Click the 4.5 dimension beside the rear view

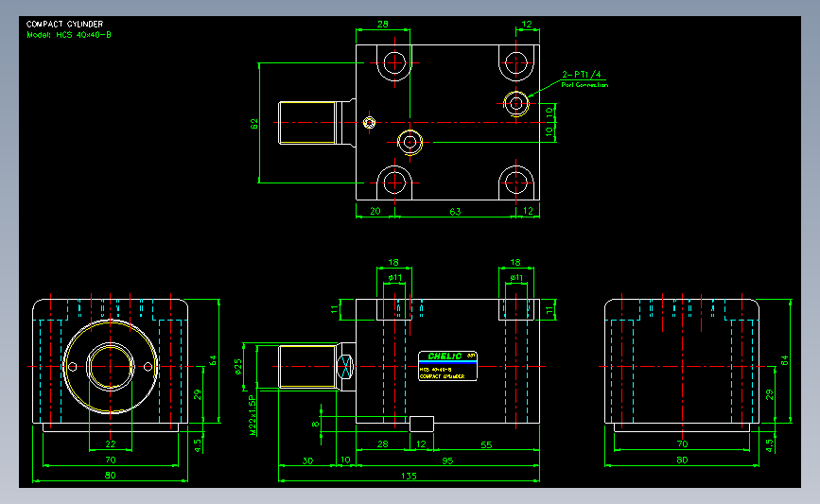(769, 445)
